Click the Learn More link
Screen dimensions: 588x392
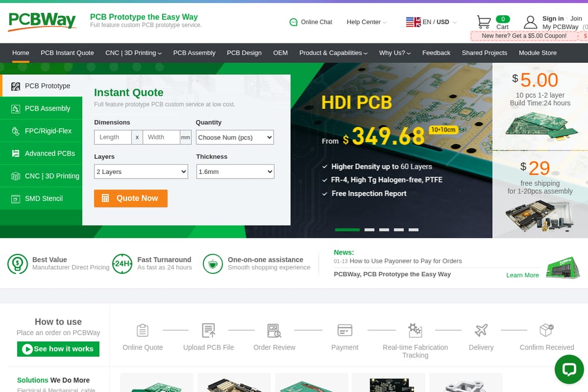tap(522, 275)
